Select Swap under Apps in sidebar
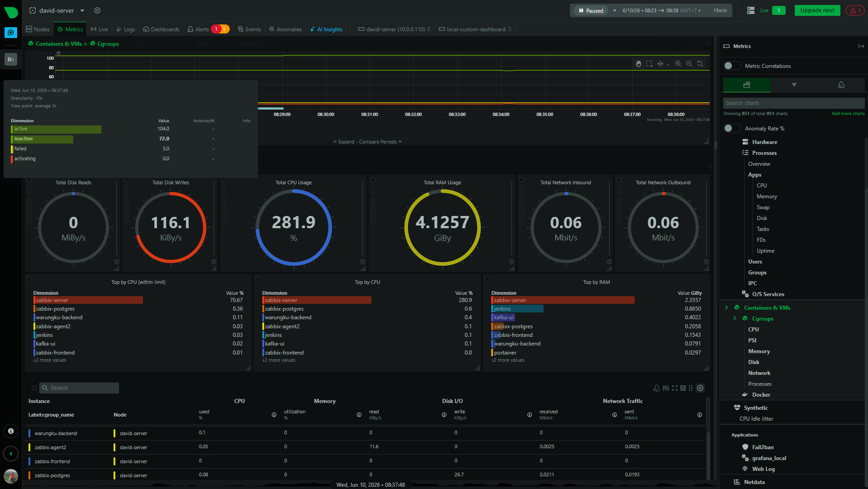 [x=763, y=207]
